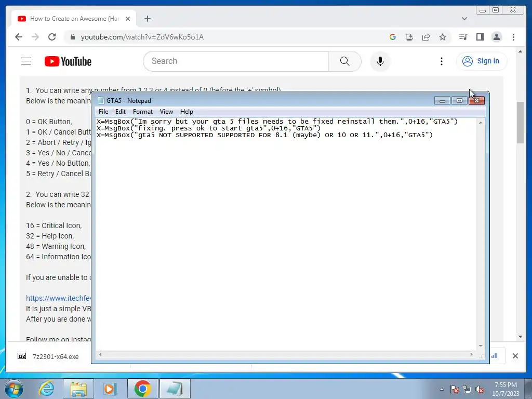Click the Google icon in the address bar
Viewport: 532px width, 399px height.
coord(393,37)
